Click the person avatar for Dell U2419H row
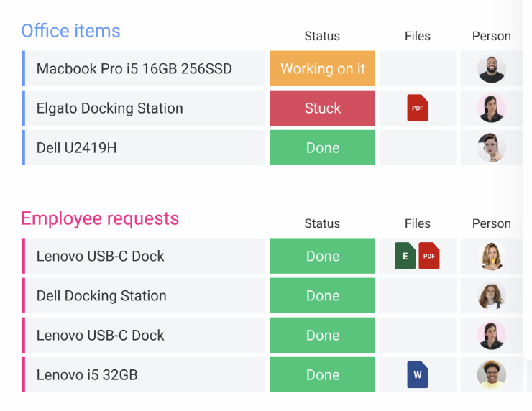Screen dimensions: 532x411 pos(491,148)
